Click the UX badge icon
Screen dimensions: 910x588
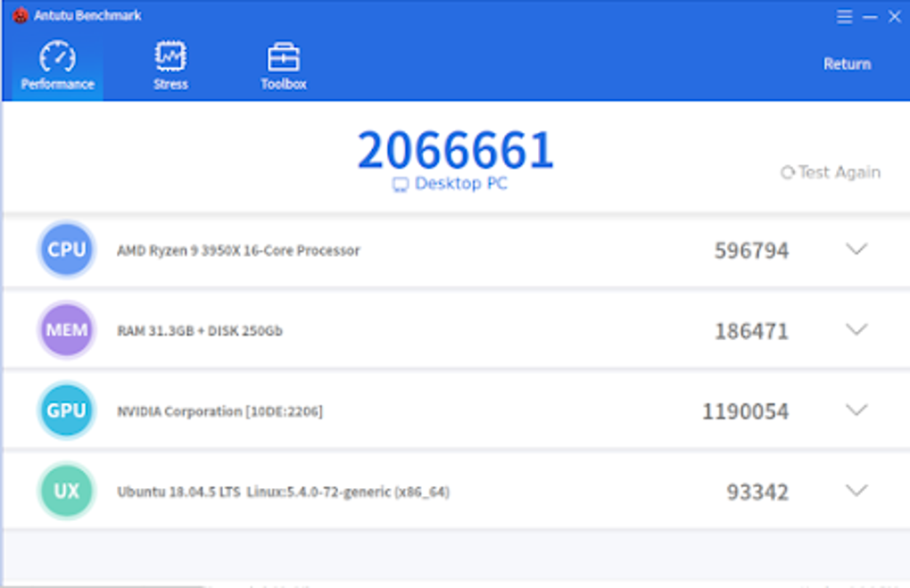click(66, 491)
